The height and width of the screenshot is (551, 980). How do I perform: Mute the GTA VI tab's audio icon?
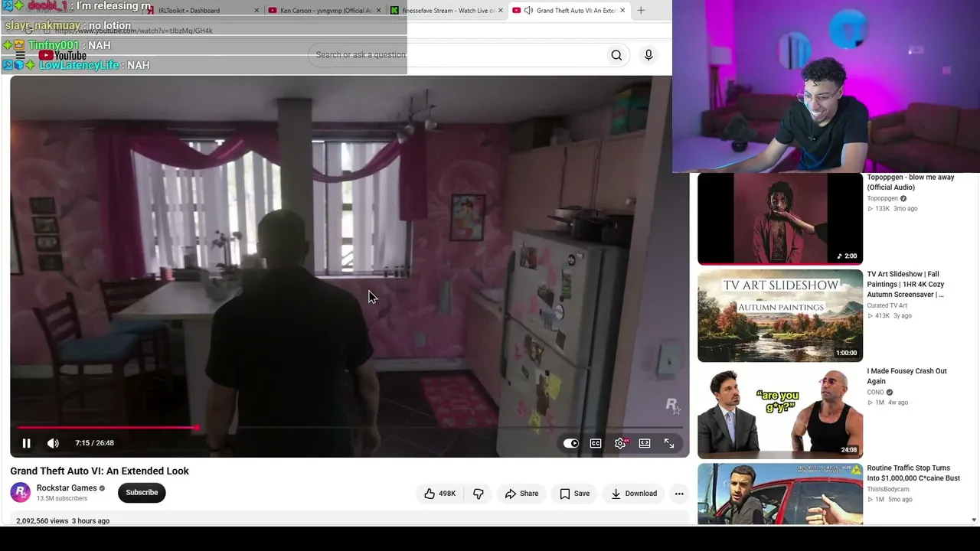click(528, 11)
